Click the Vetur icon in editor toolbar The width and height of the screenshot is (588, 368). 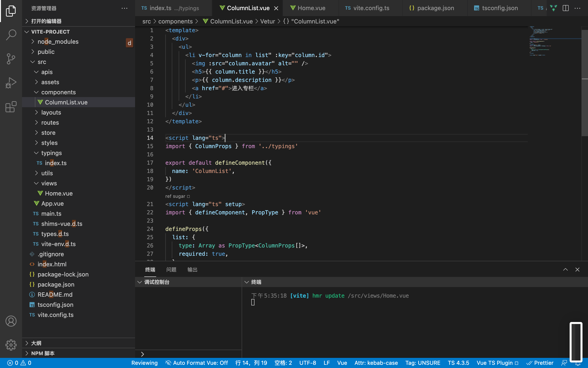point(554,8)
